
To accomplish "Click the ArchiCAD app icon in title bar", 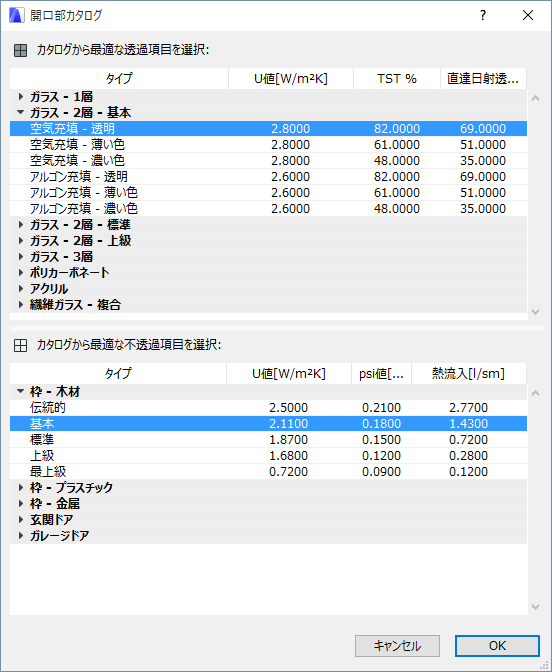I will coord(16,15).
